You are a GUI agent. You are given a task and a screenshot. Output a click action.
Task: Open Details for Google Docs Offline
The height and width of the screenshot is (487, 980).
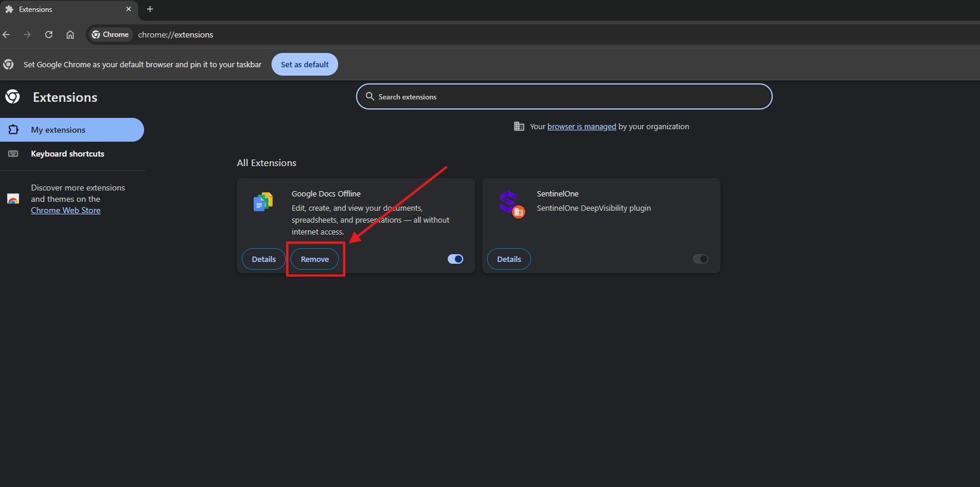[x=264, y=259]
